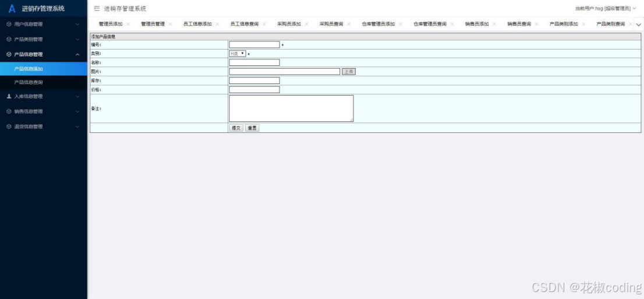Expand the 销售信息管理 chevron
Screen dimensions: 644x299
[77, 111]
